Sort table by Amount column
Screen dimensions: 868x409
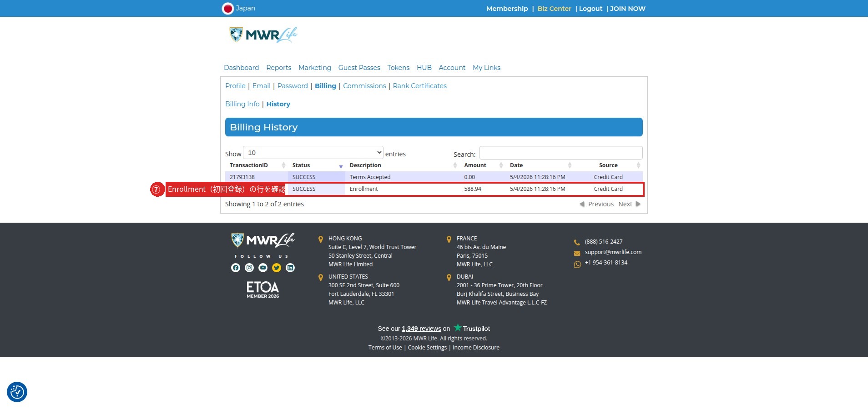coord(482,165)
